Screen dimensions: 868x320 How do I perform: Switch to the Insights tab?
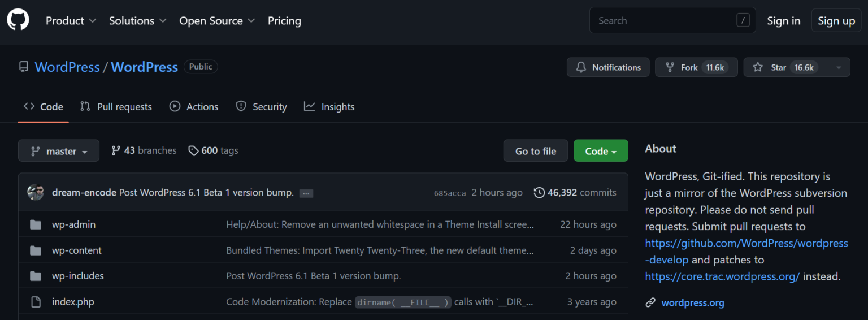coord(329,106)
